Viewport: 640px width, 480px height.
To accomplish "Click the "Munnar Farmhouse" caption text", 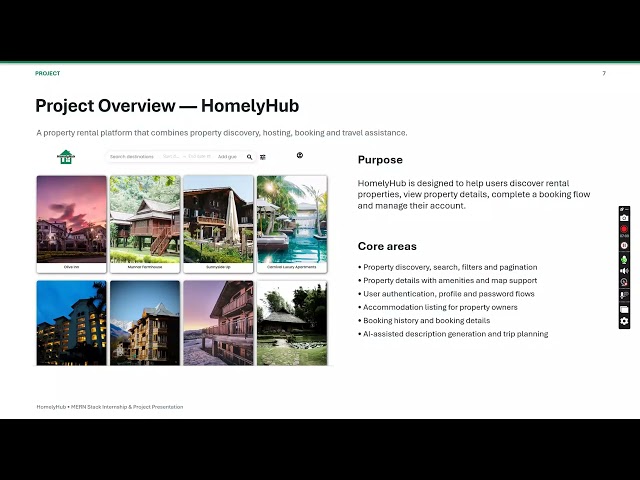I will [x=145, y=267].
